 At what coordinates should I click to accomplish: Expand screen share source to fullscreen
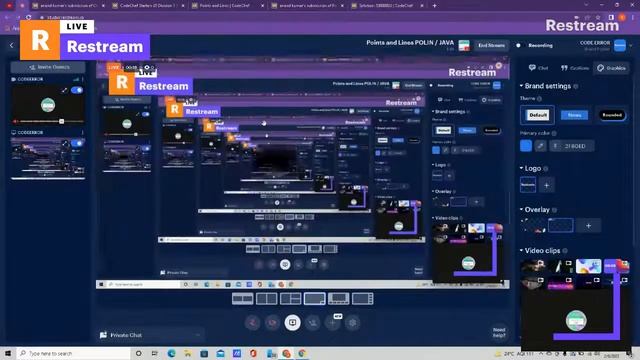click(65, 143)
